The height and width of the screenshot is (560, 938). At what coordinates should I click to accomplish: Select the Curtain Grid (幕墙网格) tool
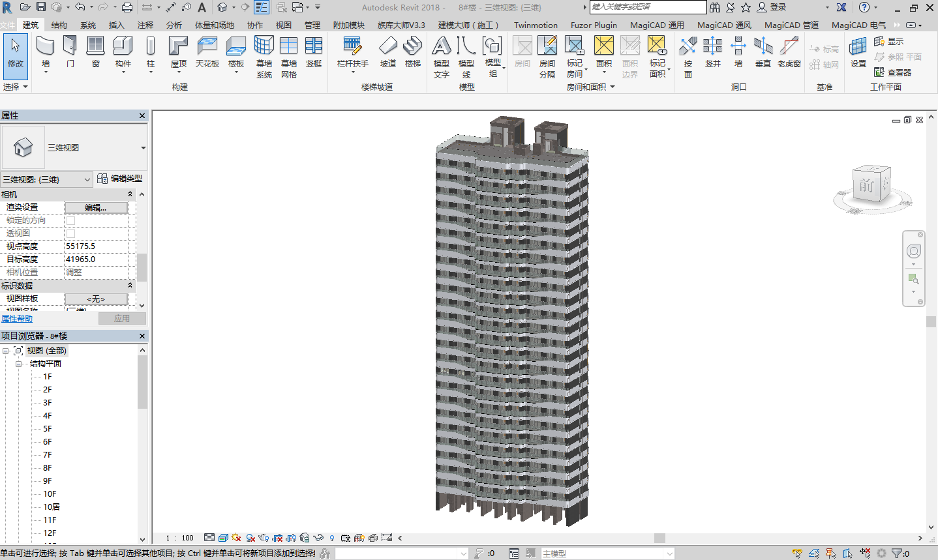[x=289, y=57]
